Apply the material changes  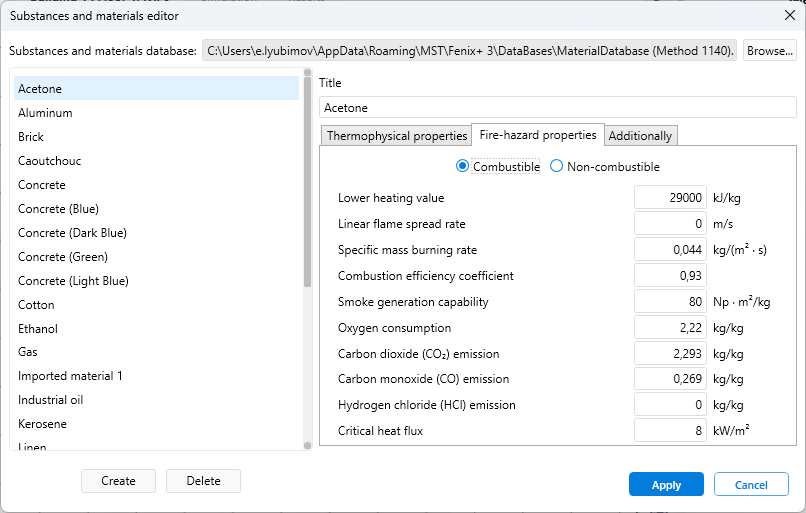666,484
